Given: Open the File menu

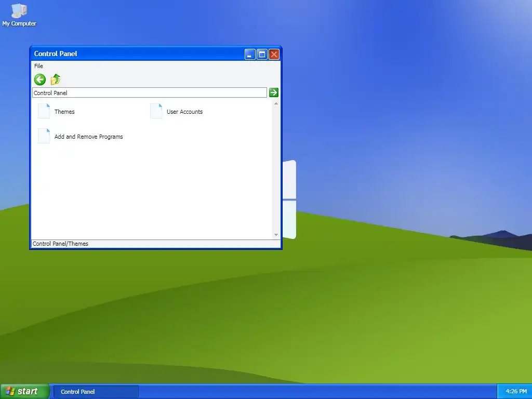Looking at the screenshot, I should click(x=38, y=66).
